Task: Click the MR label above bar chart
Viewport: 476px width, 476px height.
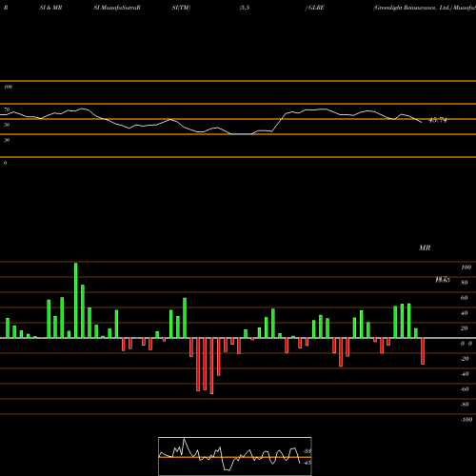Action: click(x=425, y=248)
